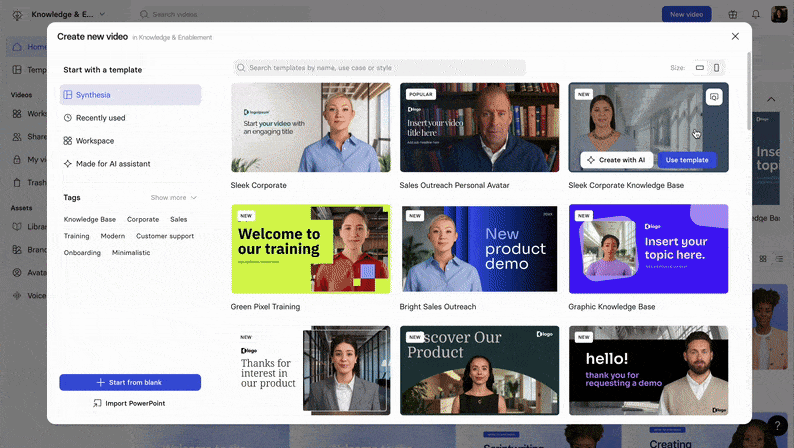
Task: Open Sales Outreach Personal Avatar thumbnail
Action: [480, 128]
